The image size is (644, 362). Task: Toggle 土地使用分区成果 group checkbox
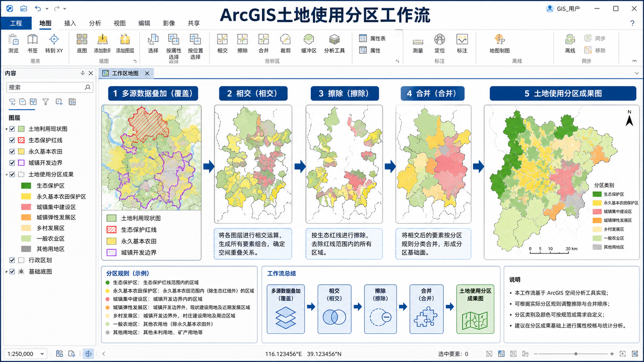click(12, 174)
